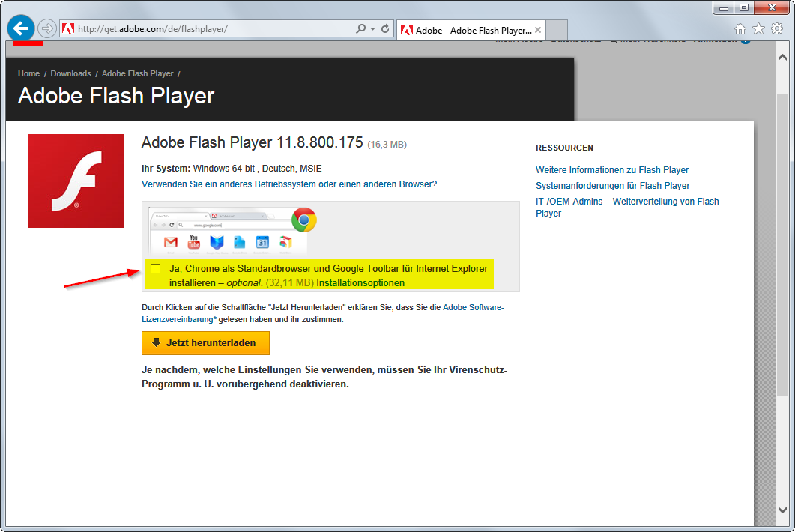Close the Adobe Flash Player tab
This screenshot has width=795, height=532.
(x=538, y=30)
